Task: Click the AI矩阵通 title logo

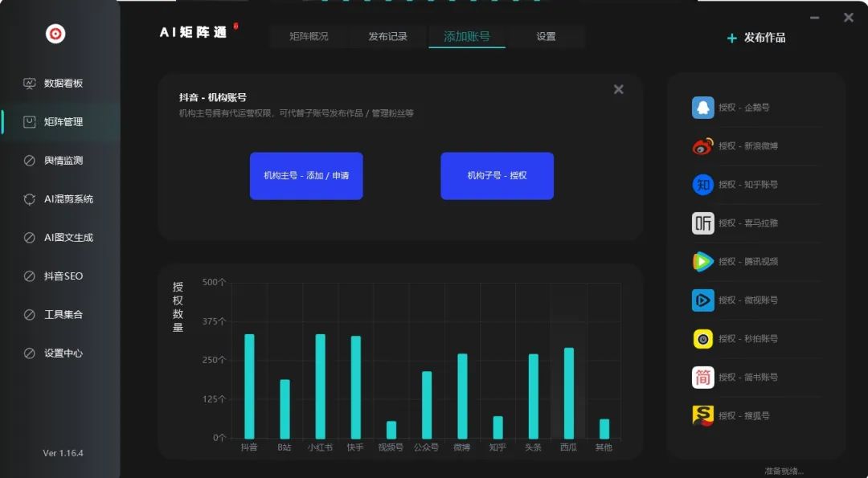Action: click(194, 33)
